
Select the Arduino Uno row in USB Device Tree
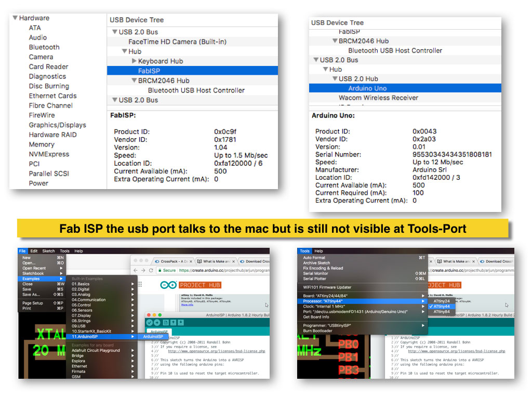(x=405, y=88)
